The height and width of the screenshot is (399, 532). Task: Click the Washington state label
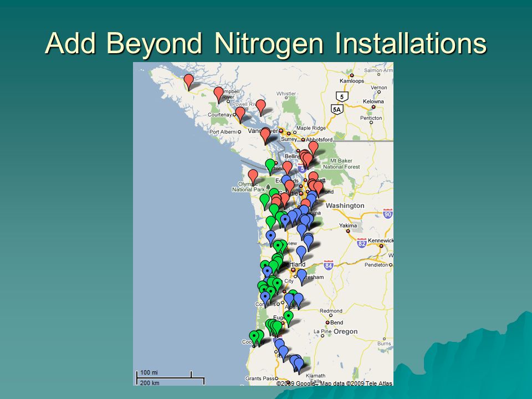tap(345, 206)
